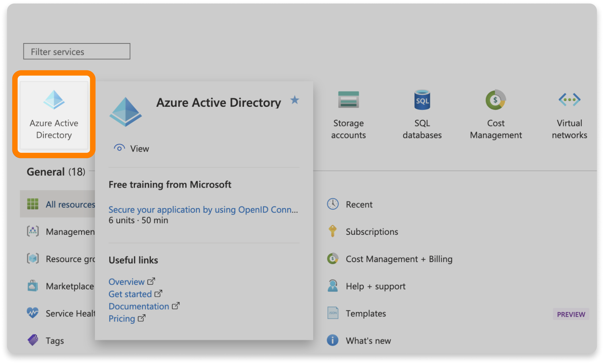Click the Resource groups cube icon

33,258
